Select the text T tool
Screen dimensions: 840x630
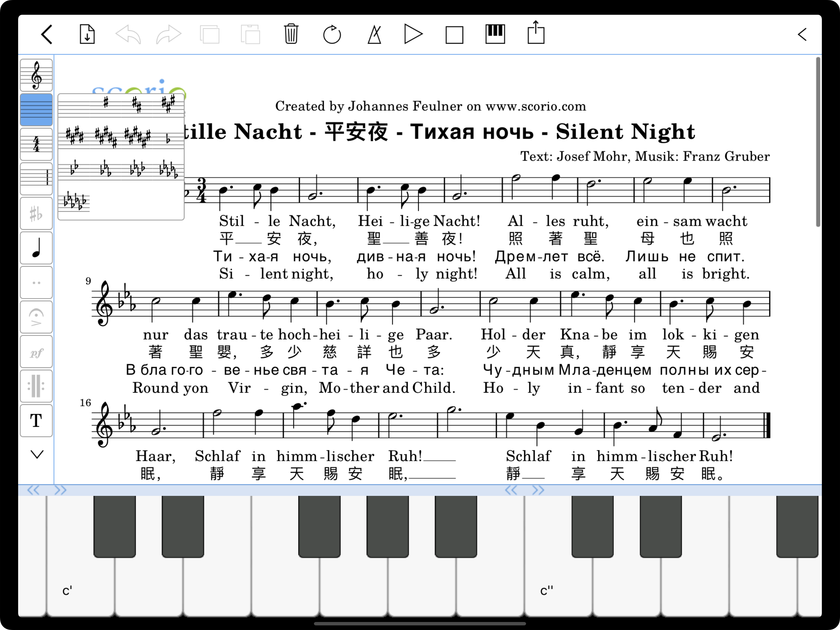(x=36, y=421)
